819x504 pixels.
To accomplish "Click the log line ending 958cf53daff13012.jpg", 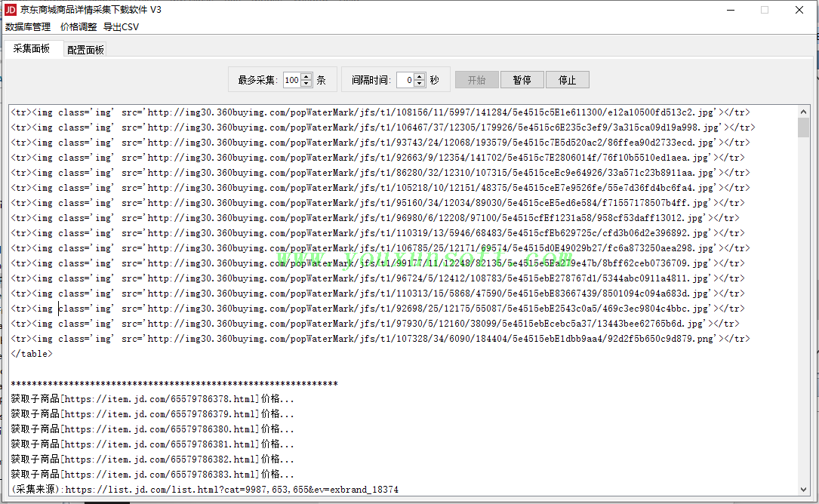I will [375, 218].
